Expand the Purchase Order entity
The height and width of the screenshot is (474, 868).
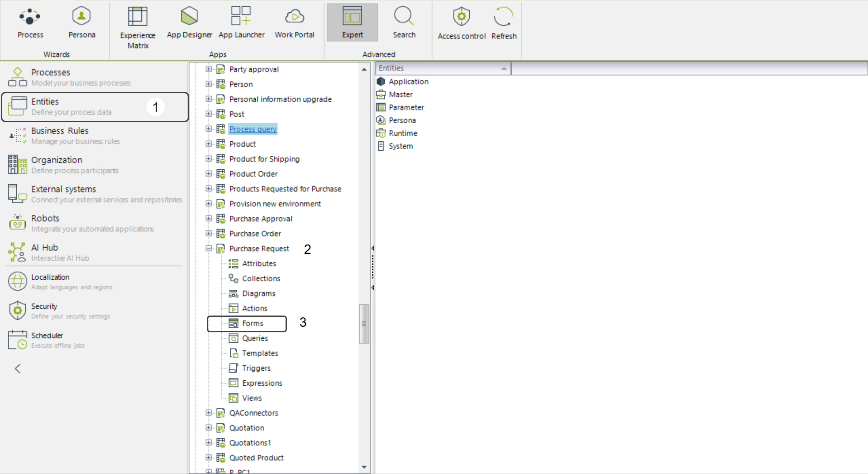pos(209,234)
